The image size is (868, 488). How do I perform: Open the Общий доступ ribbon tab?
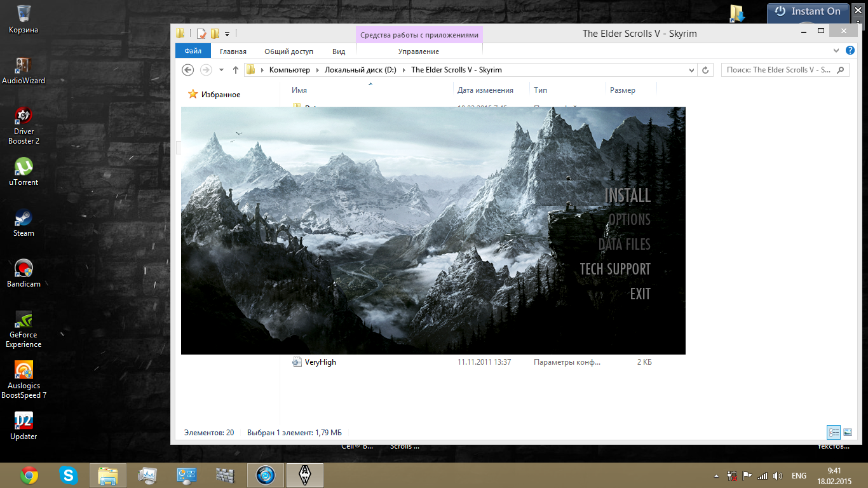click(x=289, y=51)
